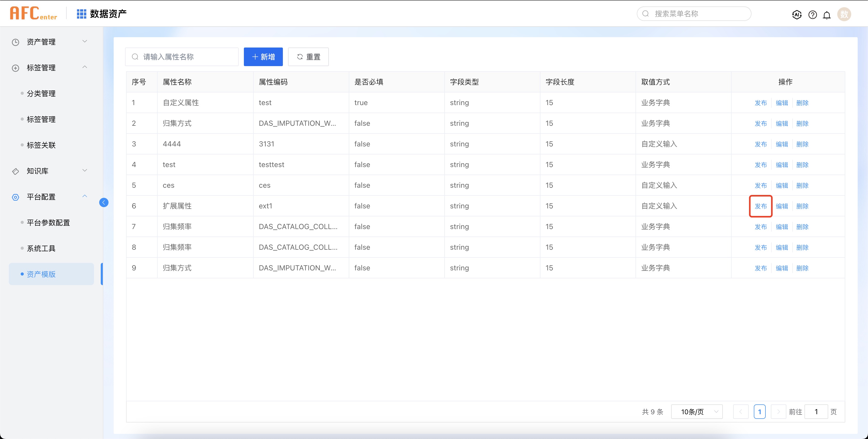Open the 数据资产 app grid icon

coord(81,14)
